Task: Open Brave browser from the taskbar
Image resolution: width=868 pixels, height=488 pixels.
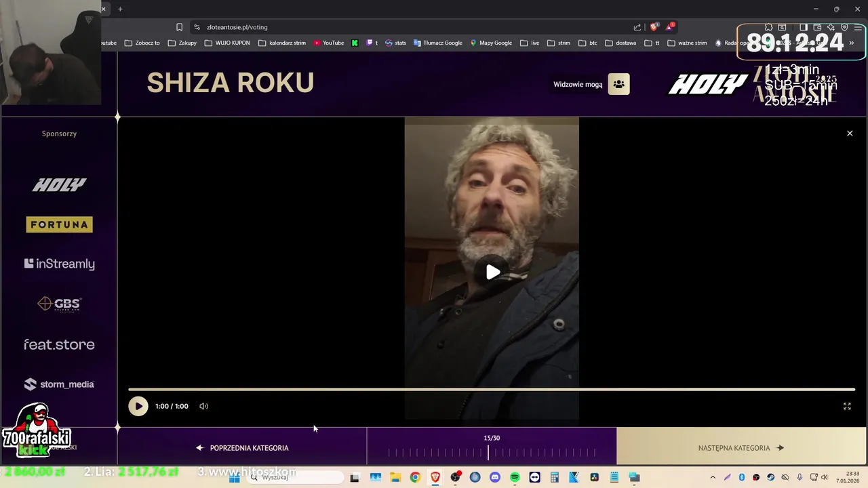Action: pos(435,477)
